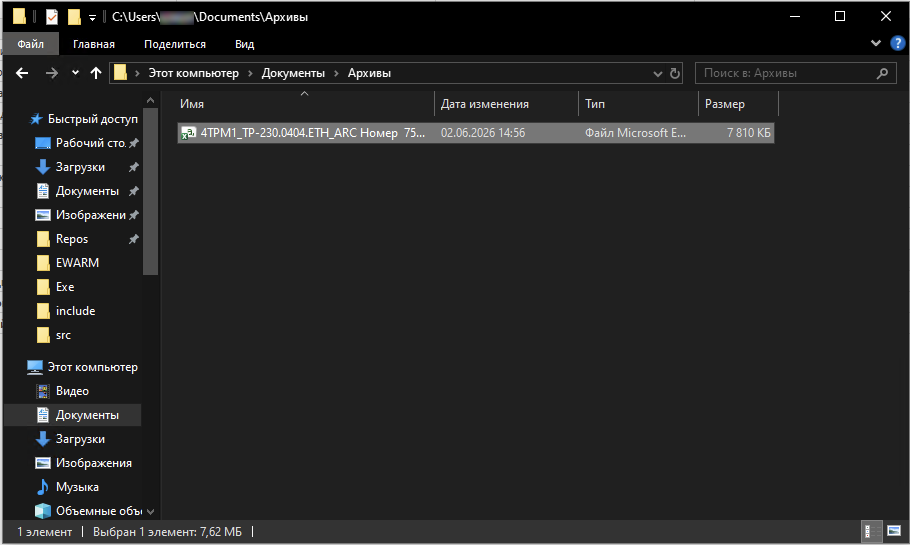Go back with the left arrow
This screenshot has width=910, height=545.
pos(22,73)
